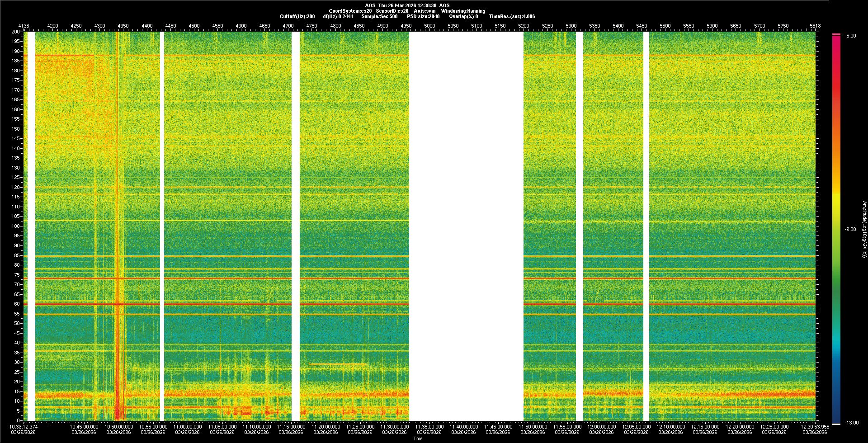Screen dimensions: 868x443
Task: Click the -9.00 midpoint on the colorbar
Action: (x=850, y=230)
